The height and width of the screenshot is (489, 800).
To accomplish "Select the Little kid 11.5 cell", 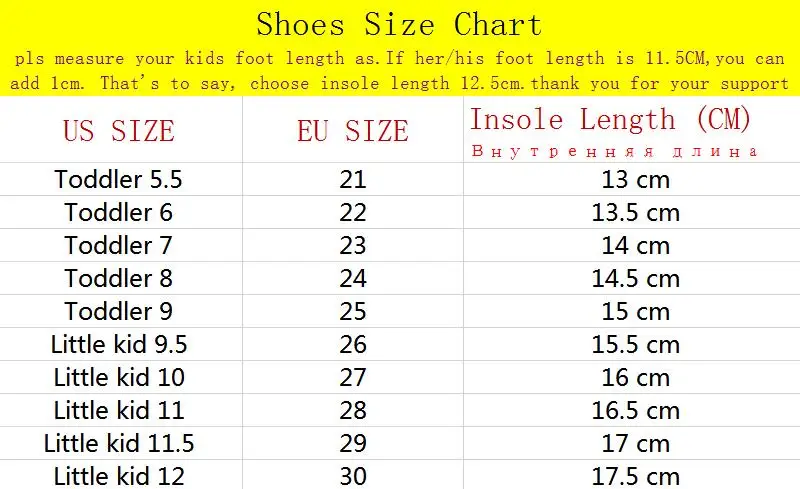I will (x=119, y=443).
